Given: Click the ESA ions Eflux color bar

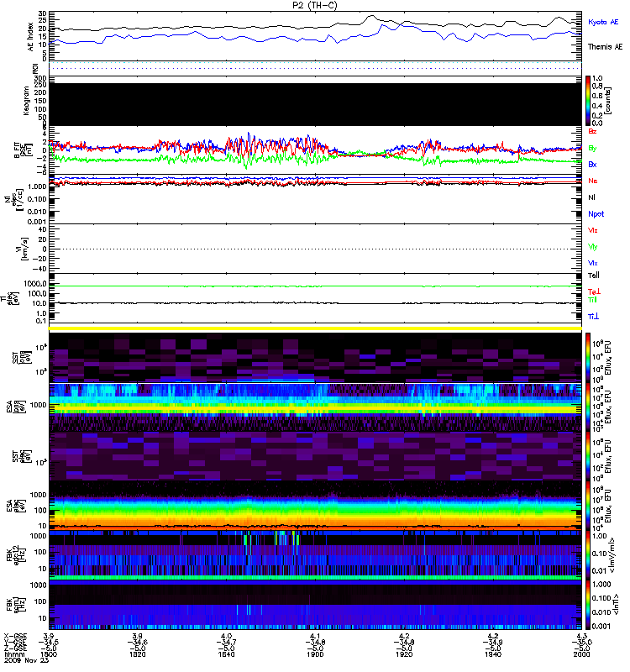Looking at the screenshot, I should 588,407.
